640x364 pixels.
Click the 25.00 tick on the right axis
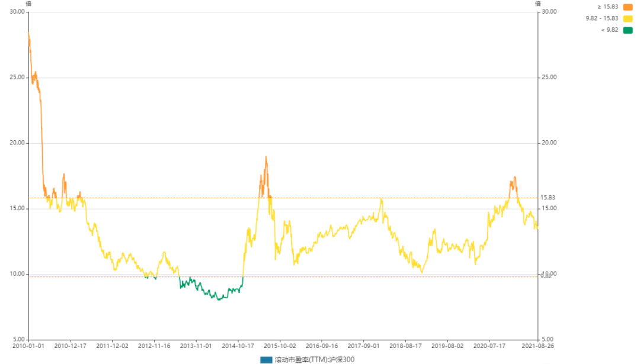click(x=549, y=78)
